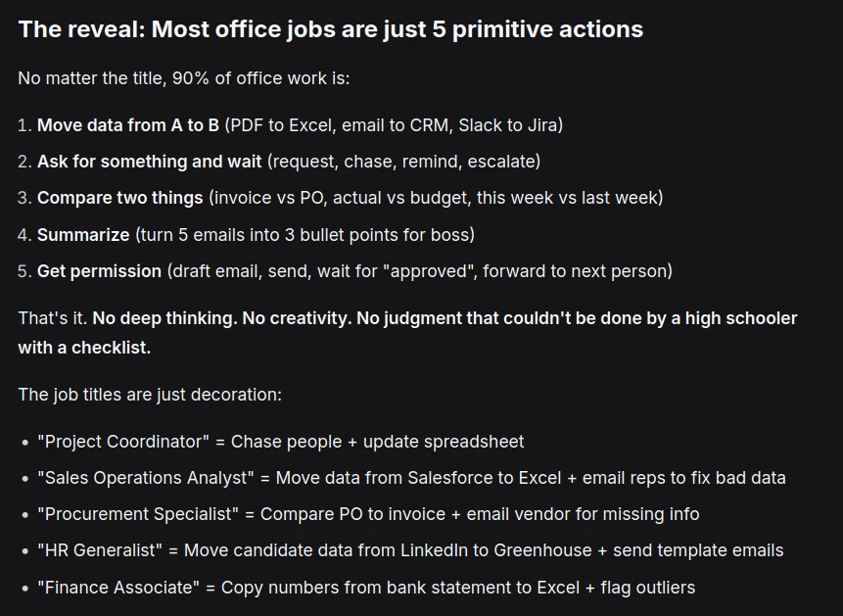Viewport: 843px width, 616px height.
Task: Click the bold word "Summarize"
Action: pyautogui.click(x=83, y=235)
